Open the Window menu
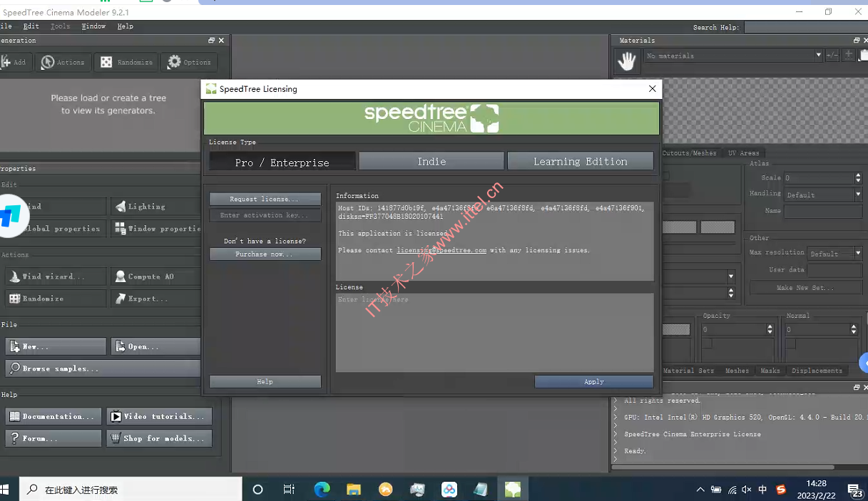Image resolution: width=868 pixels, height=501 pixels. [93, 26]
